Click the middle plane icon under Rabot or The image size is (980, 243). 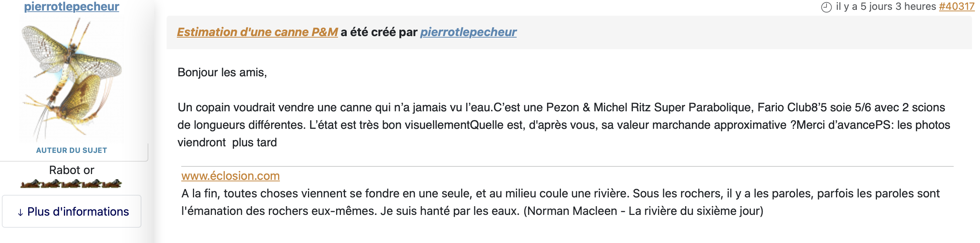point(71,184)
